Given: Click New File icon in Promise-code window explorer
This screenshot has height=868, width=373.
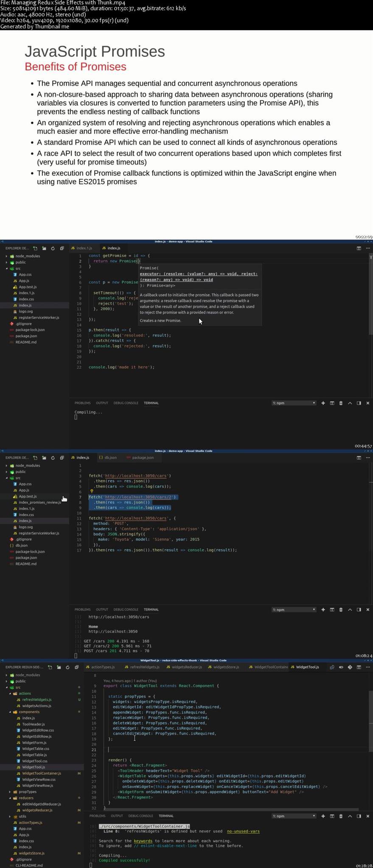Looking at the screenshot, I should [x=35, y=248].
